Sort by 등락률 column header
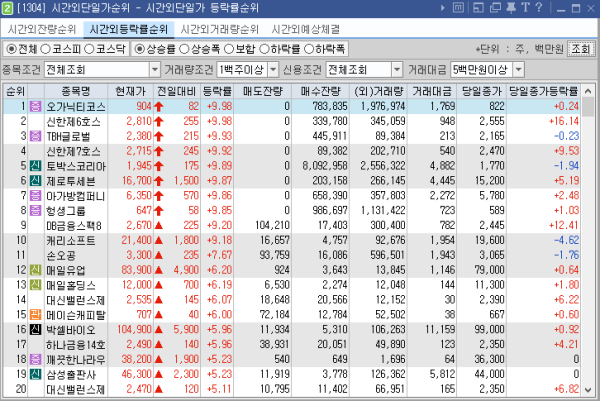The width and height of the screenshot is (600, 401). pos(217,91)
